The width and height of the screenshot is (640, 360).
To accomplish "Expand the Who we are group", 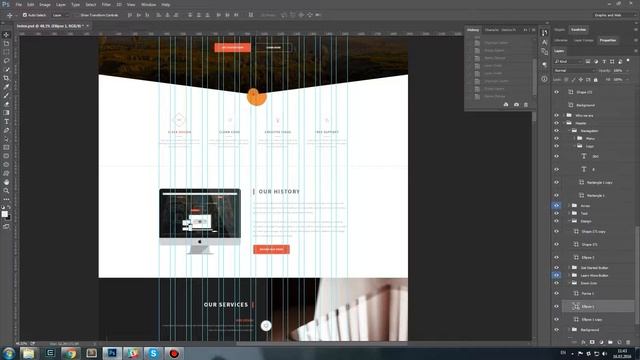I will click(x=564, y=116).
